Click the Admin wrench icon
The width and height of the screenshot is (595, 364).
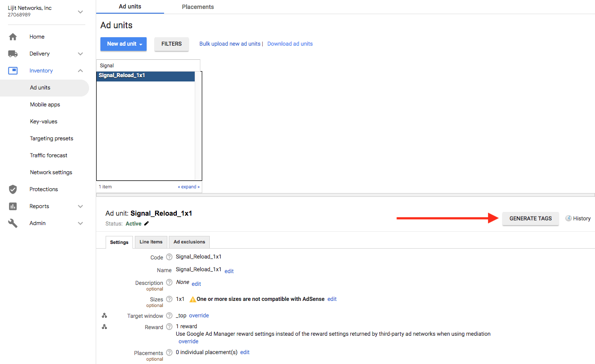[13, 223]
